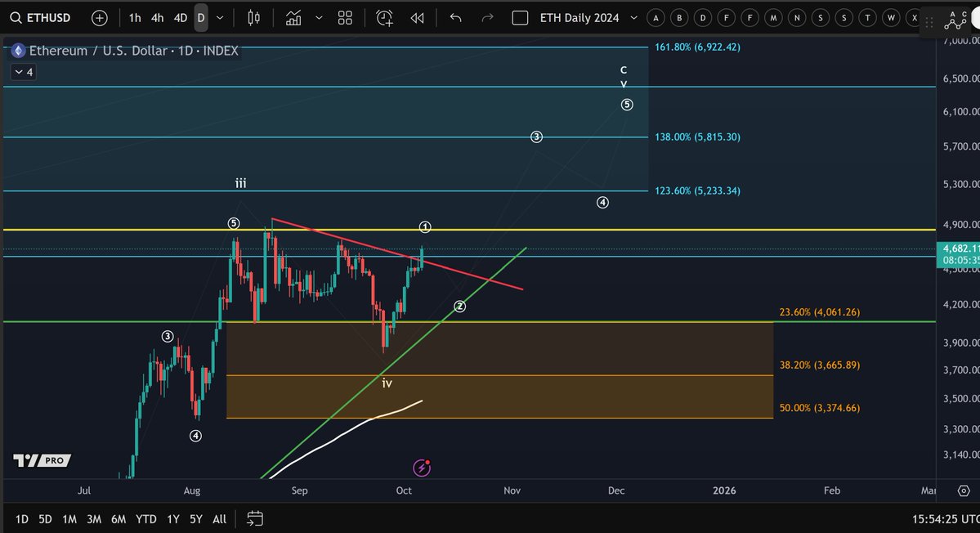Screen dimensions: 980x533
Task: Select the yellow horizontal resistance line
Action: pos(469,230)
